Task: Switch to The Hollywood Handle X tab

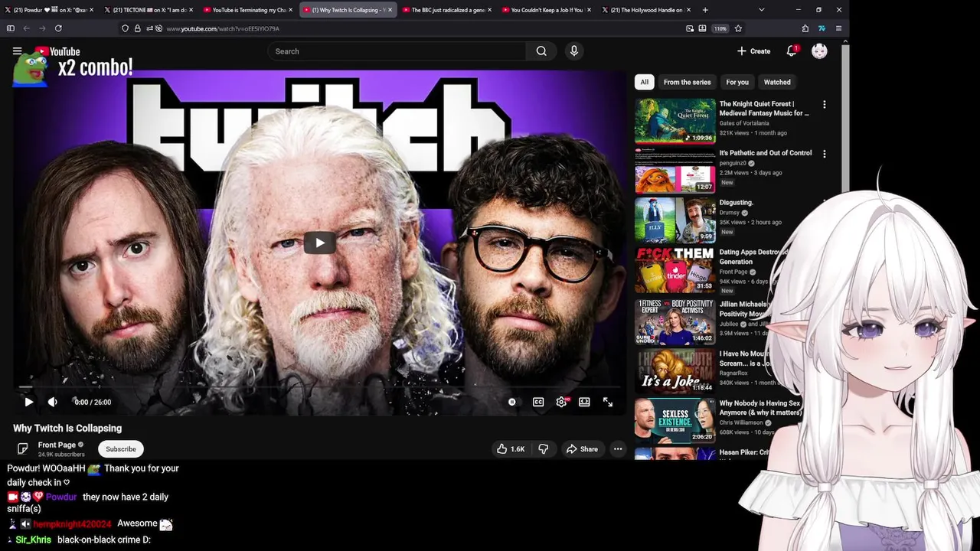Action: pos(645,10)
